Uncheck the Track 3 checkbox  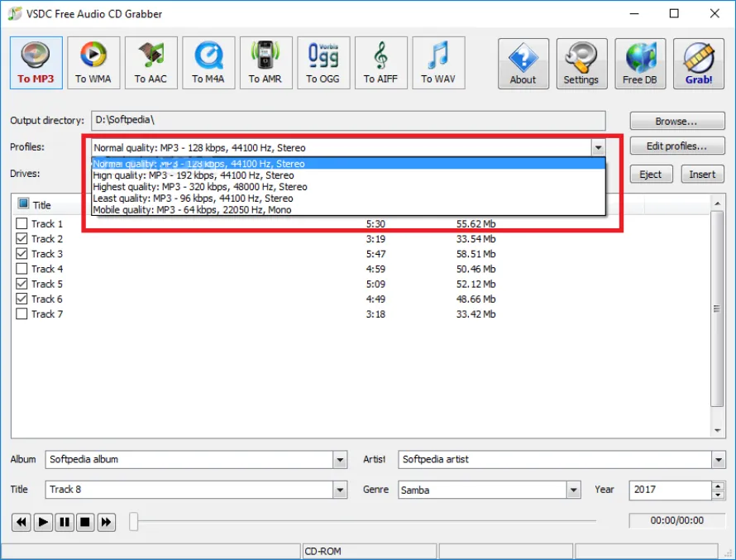point(22,253)
